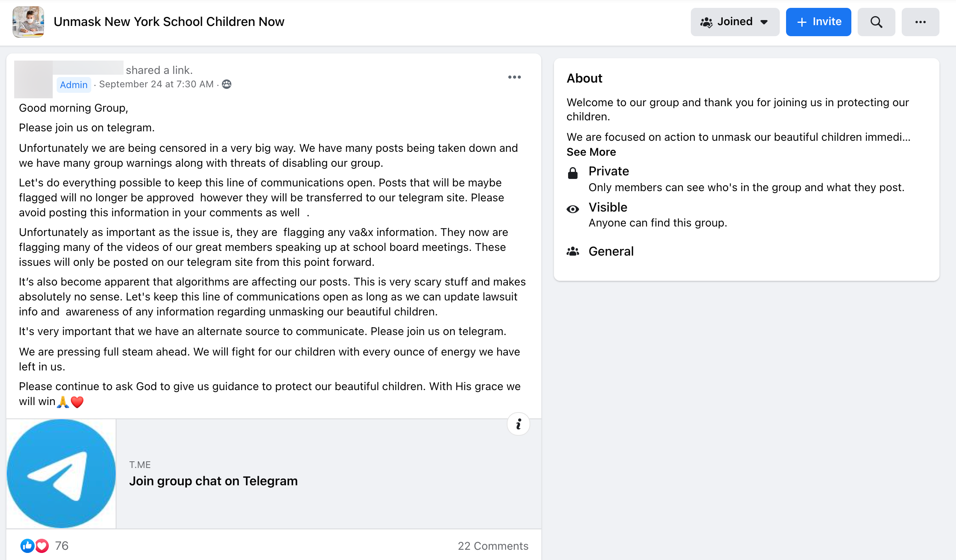Expand the Joined dropdown
The width and height of the screenshot is (956, 560).
(x=735, y=22)
